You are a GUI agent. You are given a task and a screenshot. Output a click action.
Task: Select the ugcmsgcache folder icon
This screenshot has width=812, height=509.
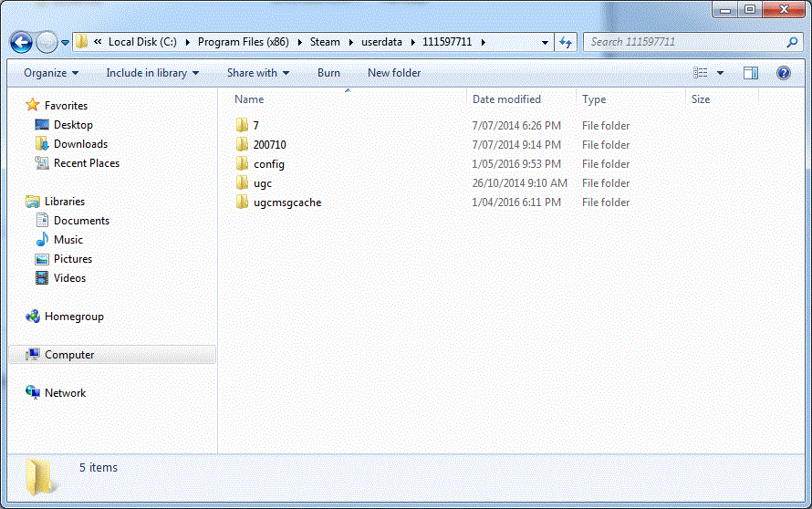[x=242, y=203]
